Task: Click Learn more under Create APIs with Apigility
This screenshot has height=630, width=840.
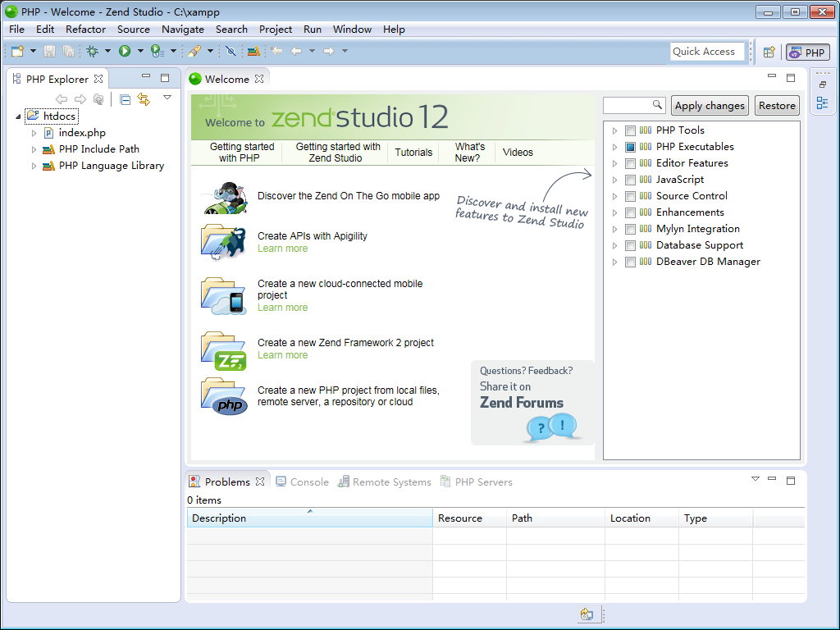Action: pyautogui.click(x=282, y=249)
